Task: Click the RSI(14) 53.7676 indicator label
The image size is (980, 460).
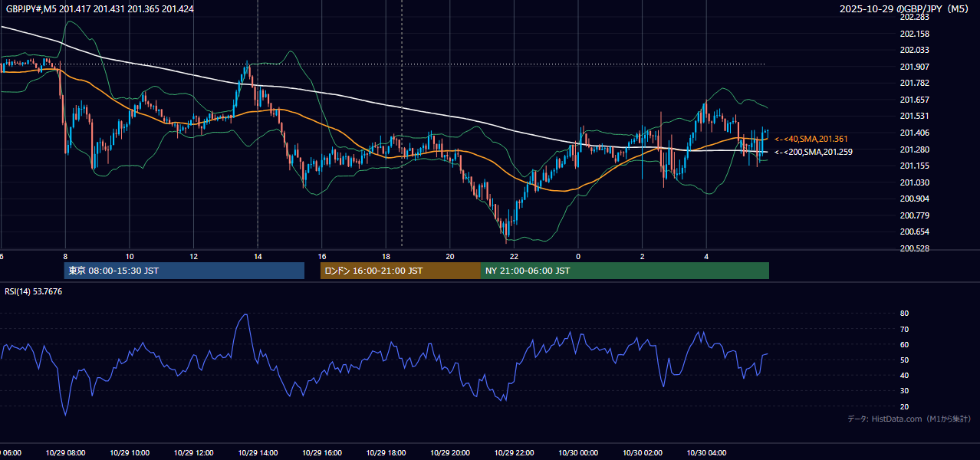Action: [x=34, y=291]
